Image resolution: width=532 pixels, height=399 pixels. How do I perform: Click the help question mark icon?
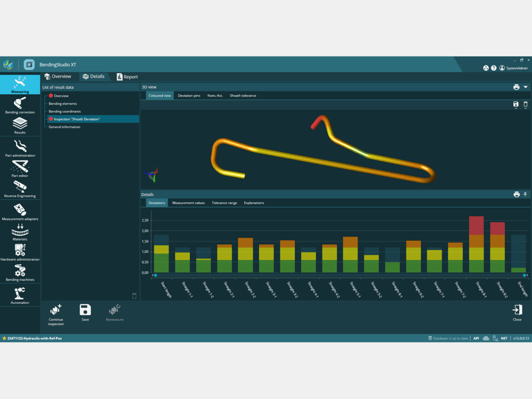click(x=494, y=68)
